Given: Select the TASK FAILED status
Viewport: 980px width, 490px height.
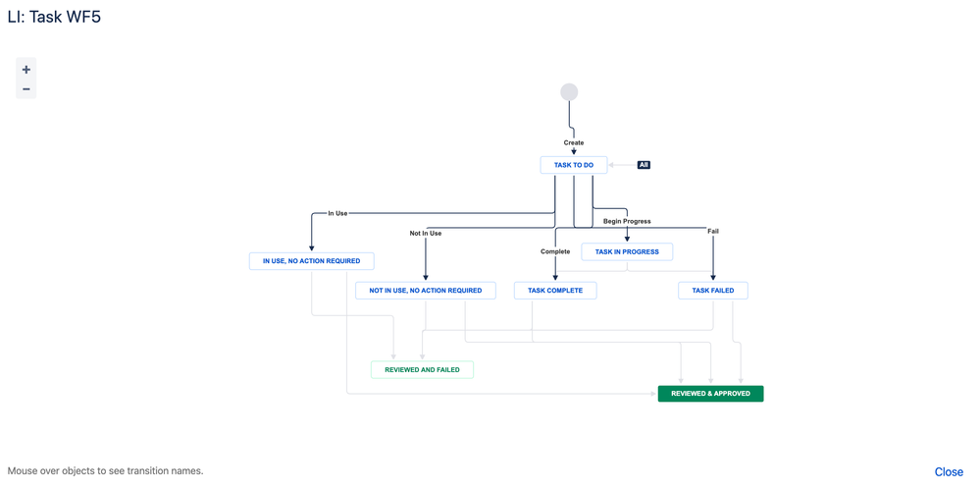Looking at the screenshot, I should coord(713,291).
